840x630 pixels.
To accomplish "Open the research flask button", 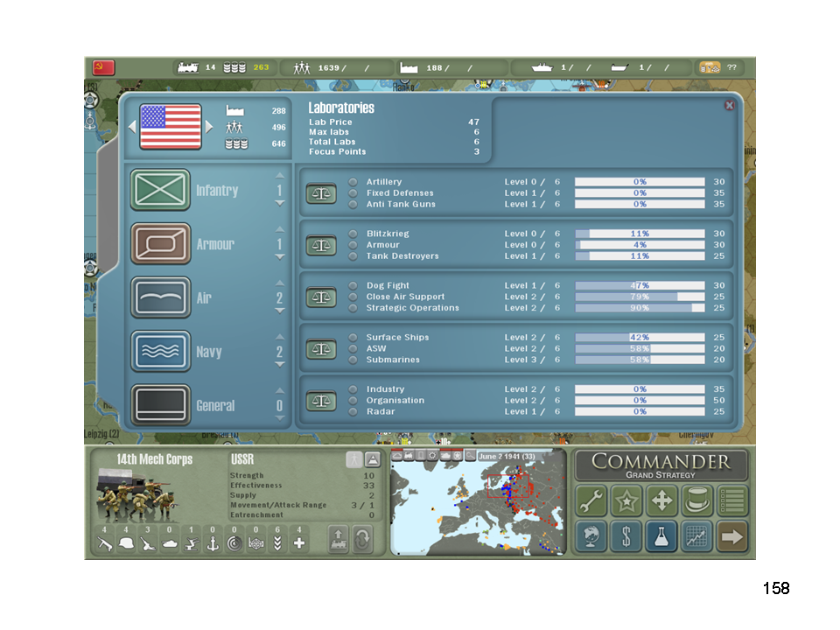I will tap(661, 535).
